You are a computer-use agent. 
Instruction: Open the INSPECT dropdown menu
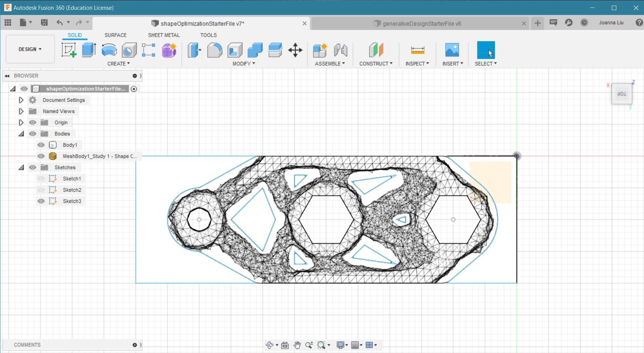tap(417, 64)
